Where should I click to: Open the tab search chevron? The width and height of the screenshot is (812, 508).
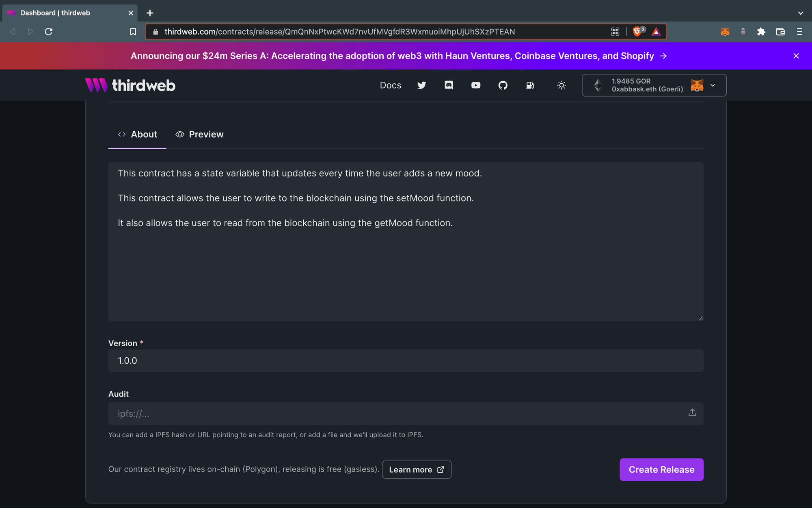(800, 13)
